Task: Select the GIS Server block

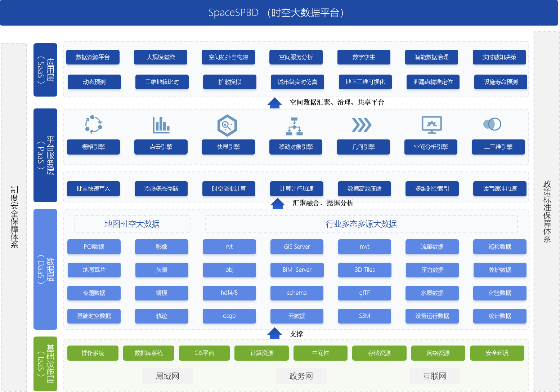Action: click(297, 247)
